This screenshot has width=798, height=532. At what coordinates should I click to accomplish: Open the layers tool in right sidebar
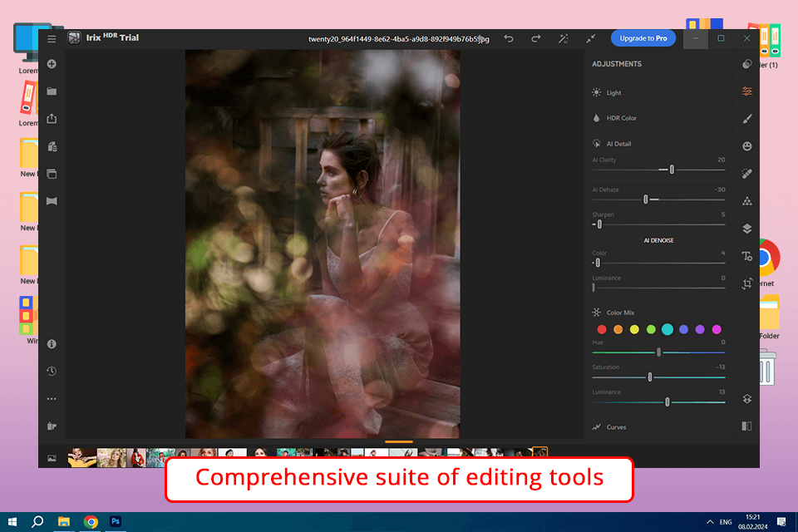[x=746, y=229]
